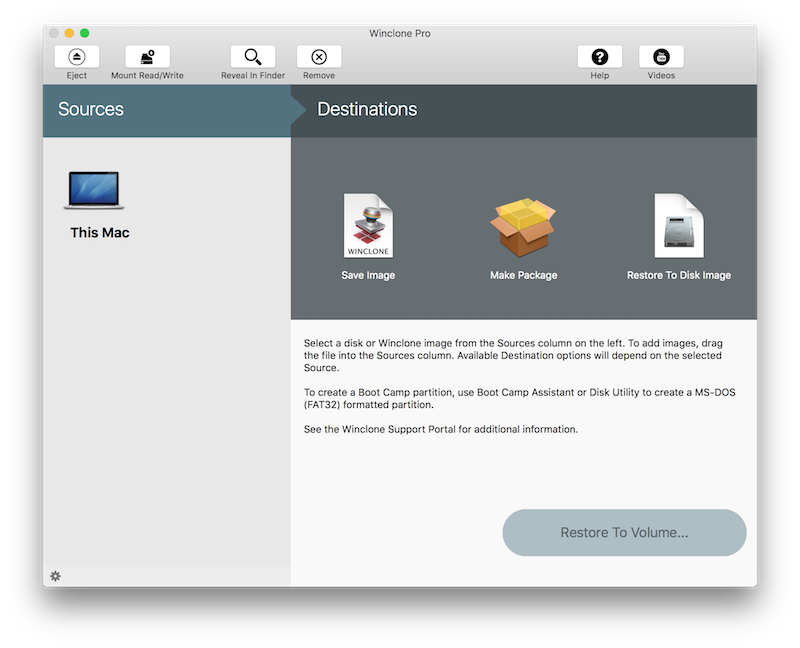Click the Restore To Volume... button
800x648 pixels.
pos(624,532)
